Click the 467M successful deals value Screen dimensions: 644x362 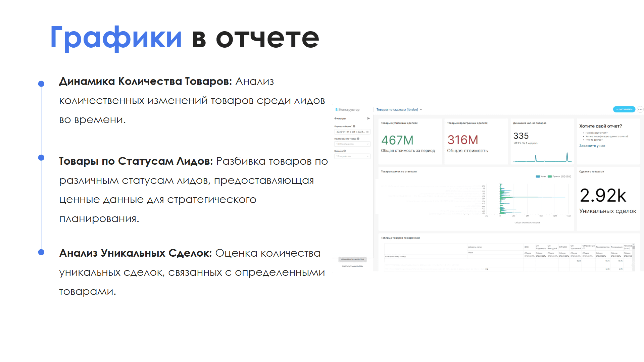point(397,140)
